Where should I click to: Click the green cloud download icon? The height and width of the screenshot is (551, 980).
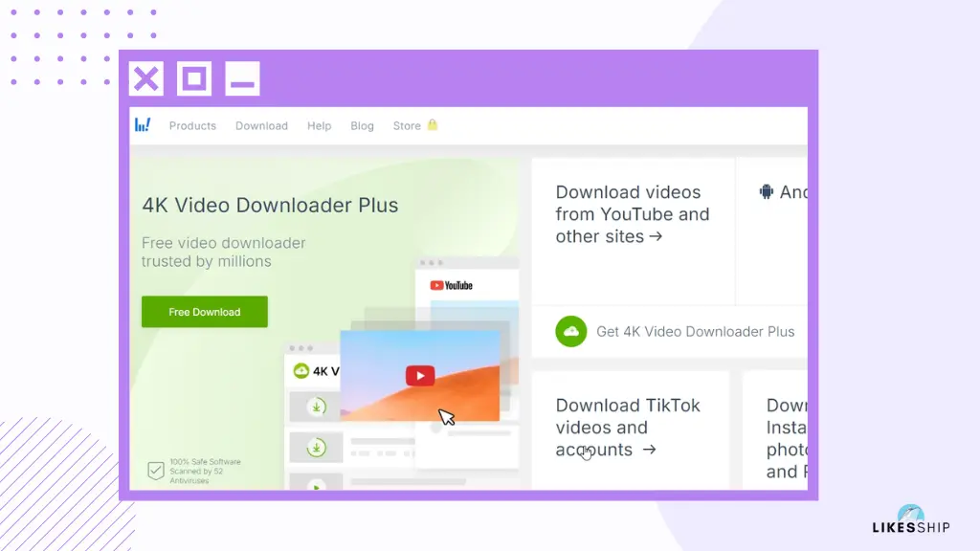pos(570,331)
